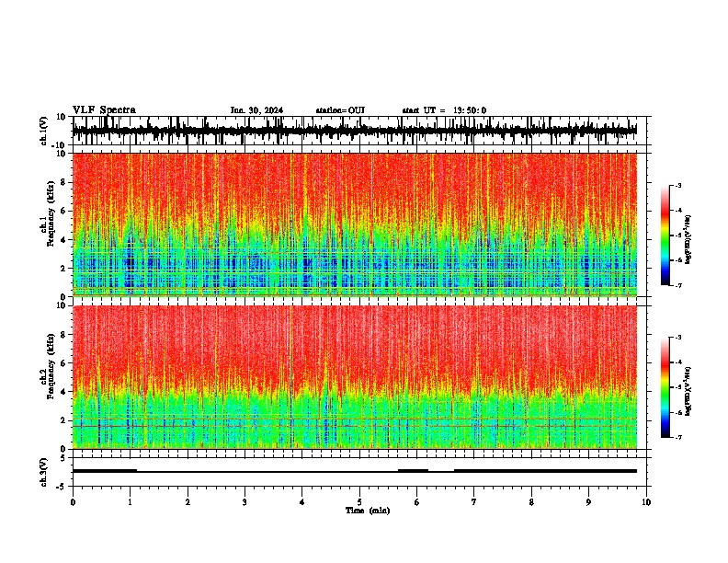This screenshot has width=728, height=563.
Task: Click time axis tick label 9
Action: (x=588, y=502)
